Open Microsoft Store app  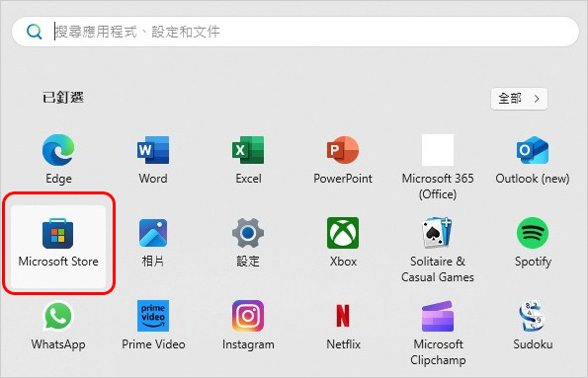point(58,246)
